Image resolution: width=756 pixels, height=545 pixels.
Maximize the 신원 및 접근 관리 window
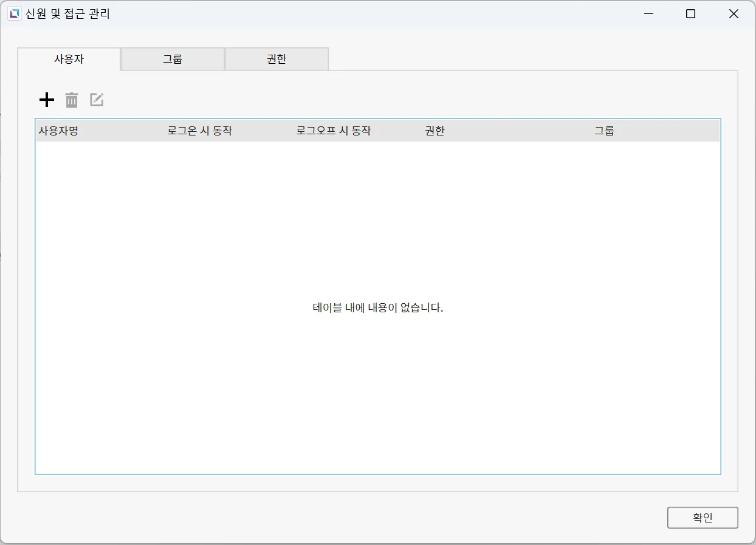(x=690, y=14)
